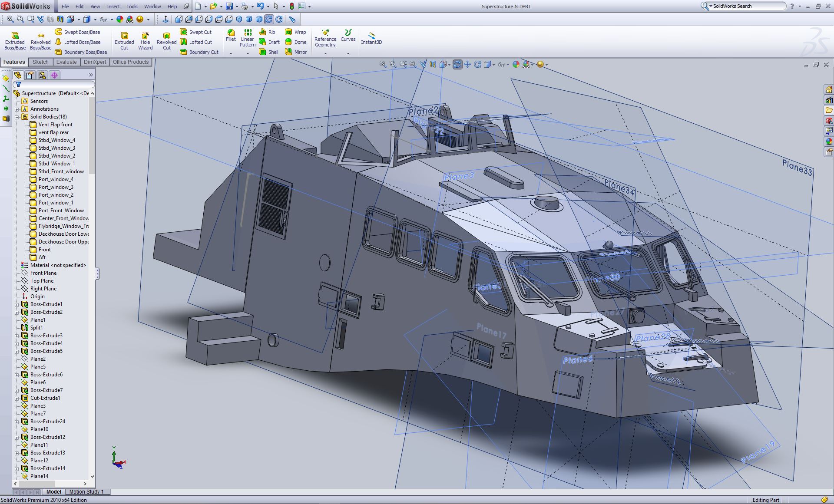Open the Curves dropdown arrow
The image size is (834, 504).
[348, 53]
